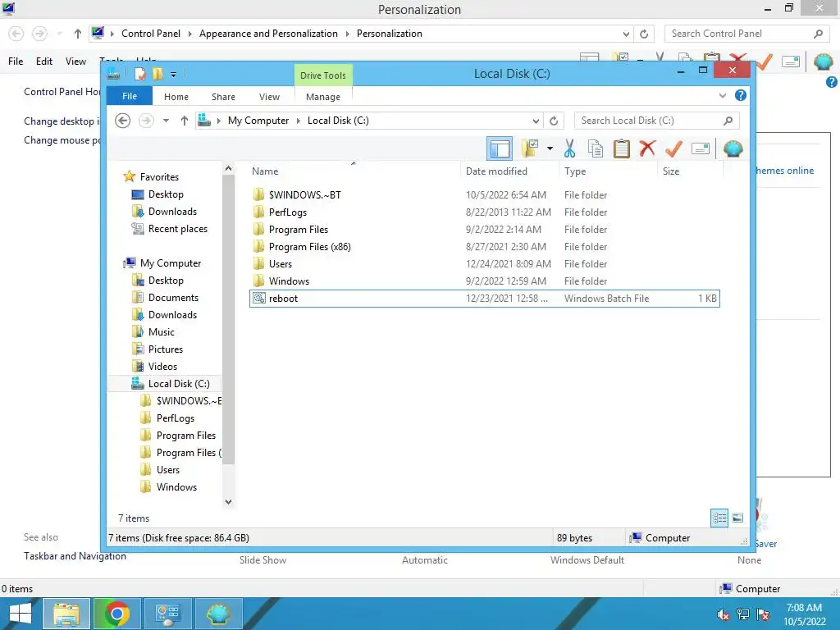
Task: Open the Customize Quick Access Toolbar dropdown
Action: coord(173,75)
